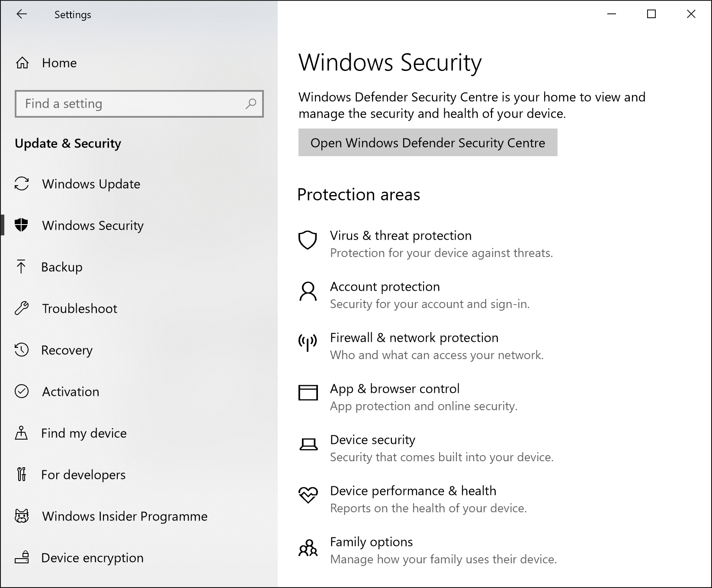Click the App & browser control window icon
Image resolution: width=712 pixels, height=588 pixels.
[308, 393]
